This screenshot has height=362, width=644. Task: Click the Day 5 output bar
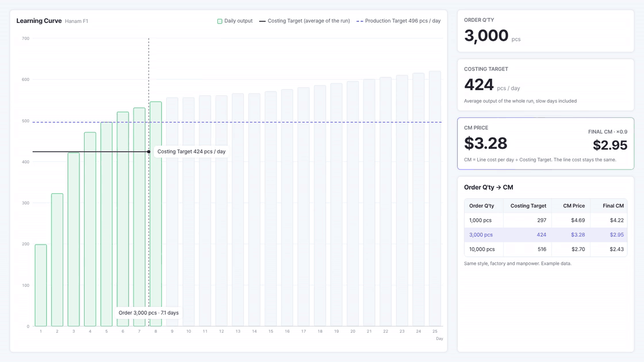point(106,224)
